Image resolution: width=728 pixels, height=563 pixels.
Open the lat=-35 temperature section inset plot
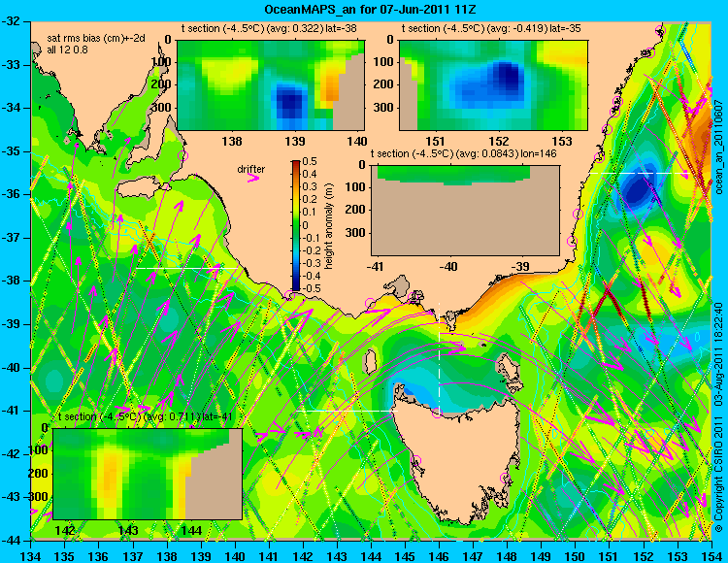tap(493, 85)
